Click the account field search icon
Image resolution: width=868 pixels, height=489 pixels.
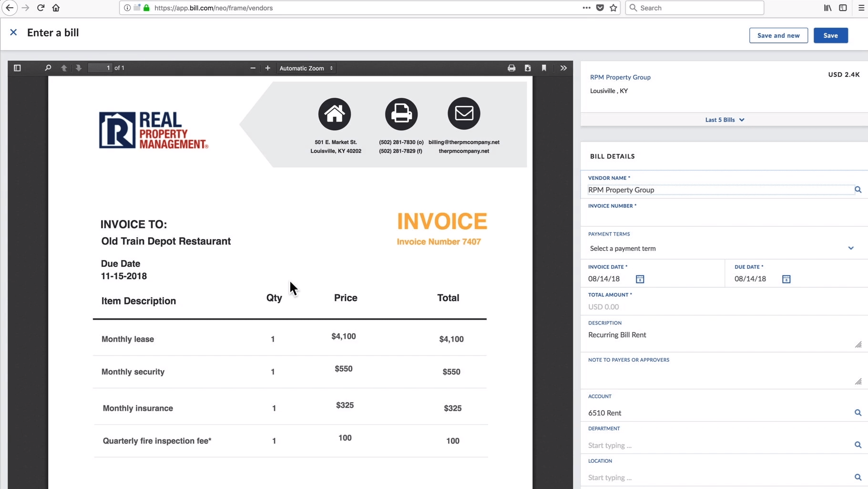[858, 413]
